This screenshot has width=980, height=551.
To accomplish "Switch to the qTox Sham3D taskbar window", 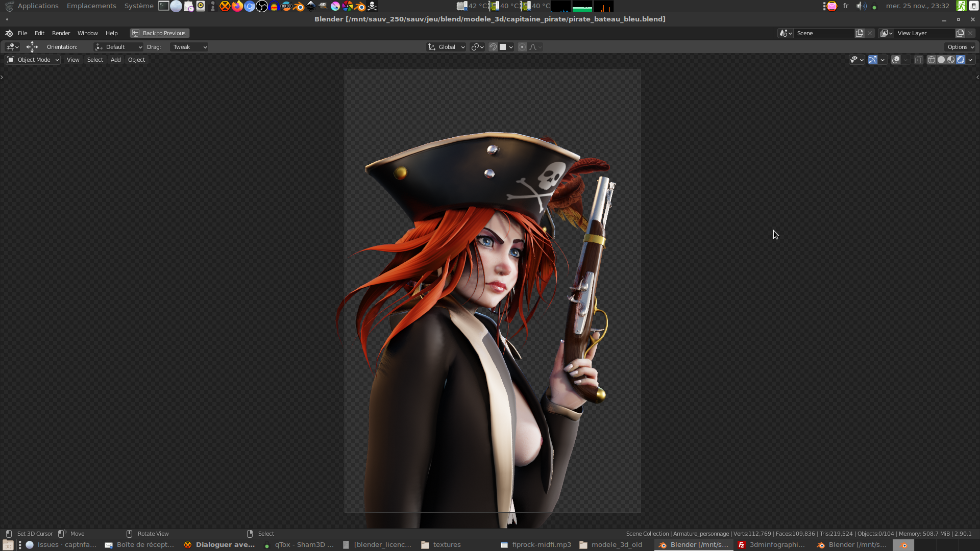I will pos(299,545).
